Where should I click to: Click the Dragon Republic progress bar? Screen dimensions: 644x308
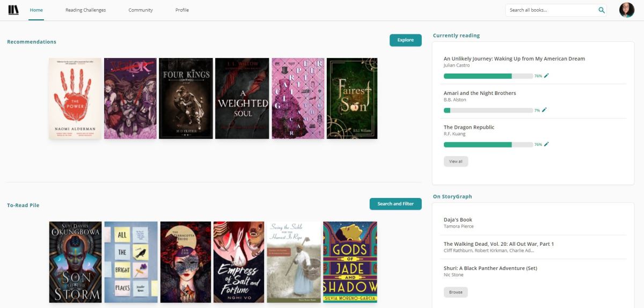point(488,144)
